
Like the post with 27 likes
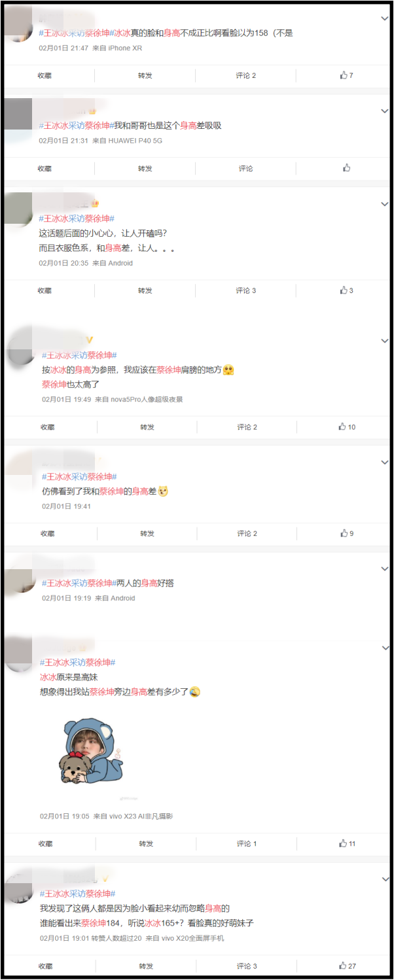coord(348,966)
